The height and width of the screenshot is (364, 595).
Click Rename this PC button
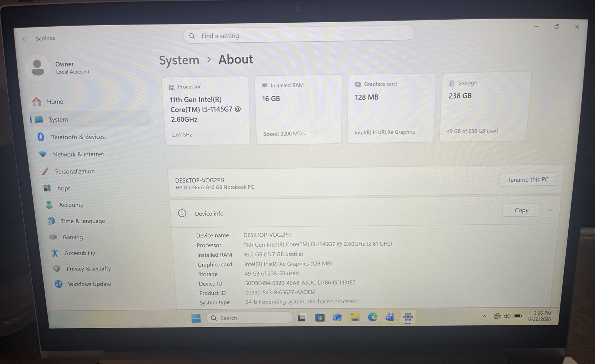pyautogui.click(x=528, y=179)
